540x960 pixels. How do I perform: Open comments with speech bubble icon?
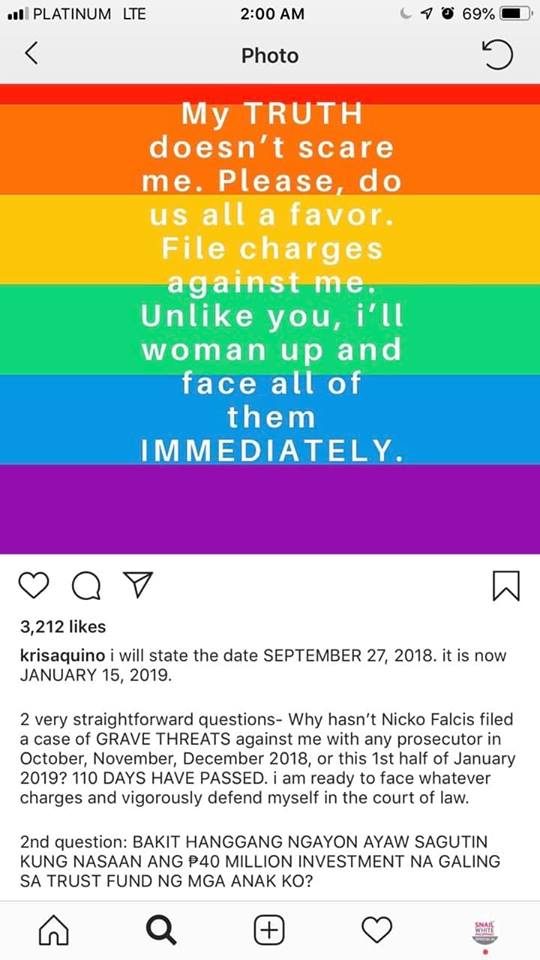click(87, 587)
